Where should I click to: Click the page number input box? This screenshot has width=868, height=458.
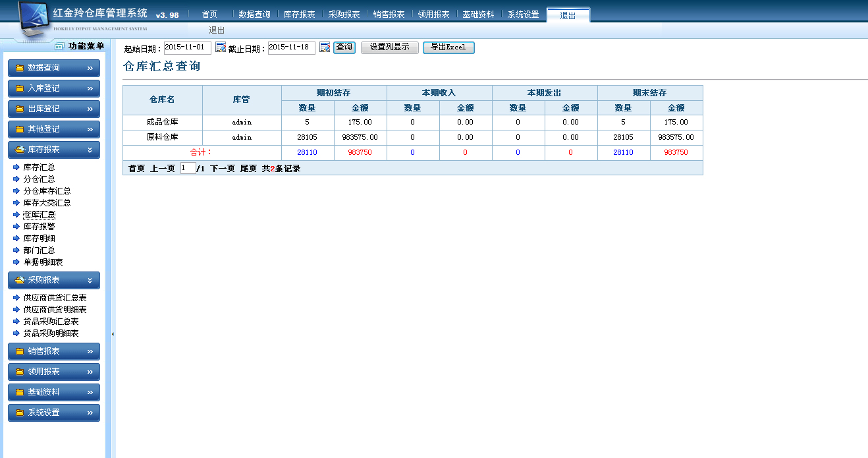[x=188, y=168]
